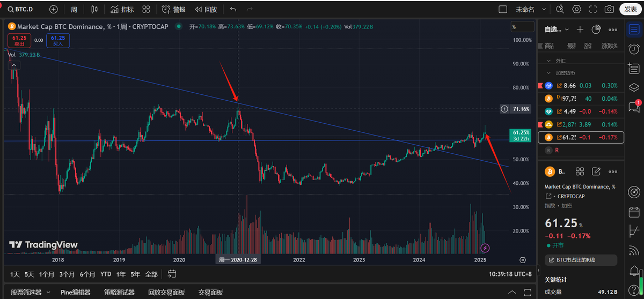Open object tree layers panel
Viewport: 644px width, 299px height.
634,87
